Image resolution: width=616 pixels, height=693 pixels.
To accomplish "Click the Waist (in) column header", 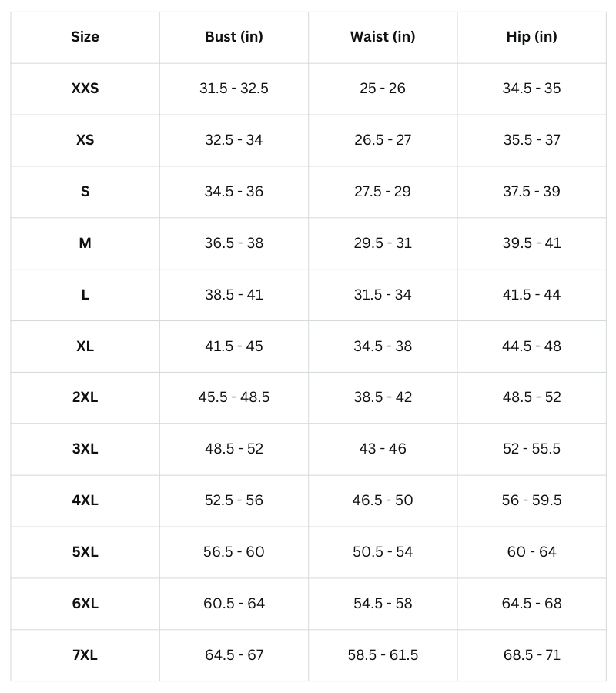I will [x=383, y=36].
